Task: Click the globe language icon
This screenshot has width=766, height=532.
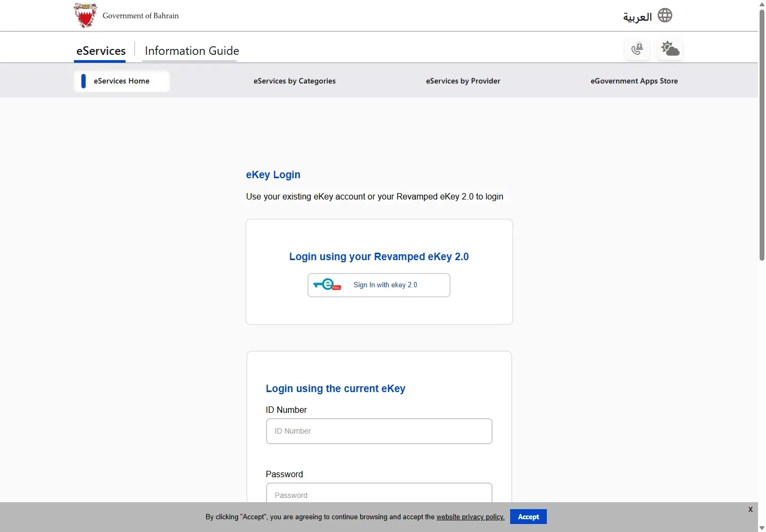Action: 665,15
